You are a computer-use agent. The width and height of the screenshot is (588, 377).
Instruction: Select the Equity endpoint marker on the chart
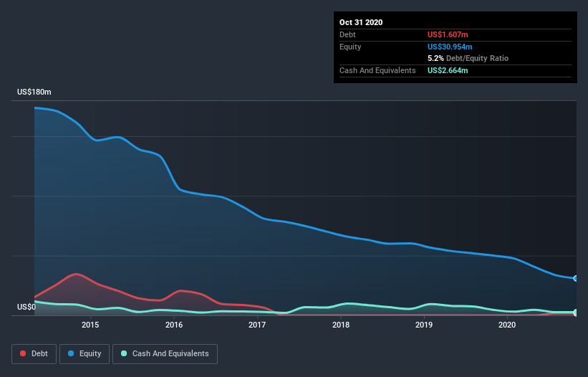[x=576, y=278]
